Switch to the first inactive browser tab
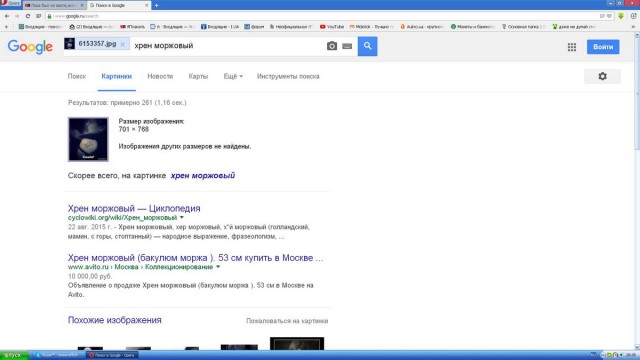 [x=54, y=5]
